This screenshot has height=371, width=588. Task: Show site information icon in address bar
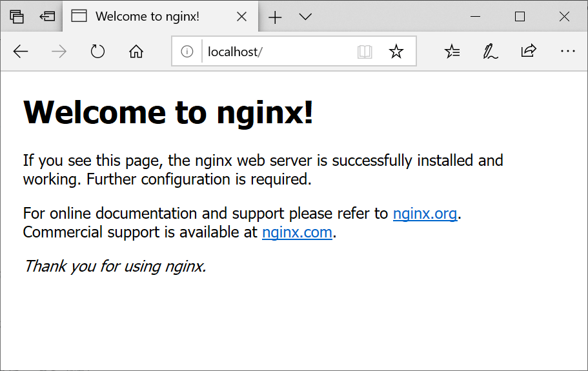click(187, 52)
